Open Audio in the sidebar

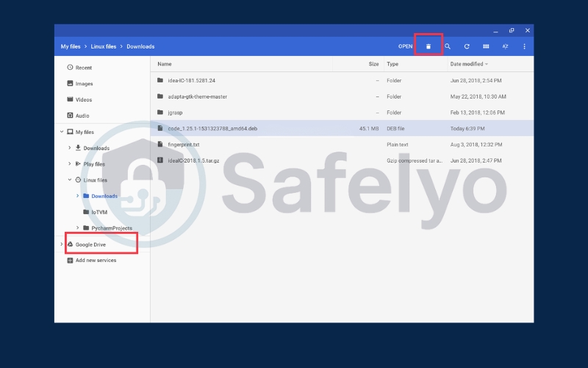click(82, 116)
